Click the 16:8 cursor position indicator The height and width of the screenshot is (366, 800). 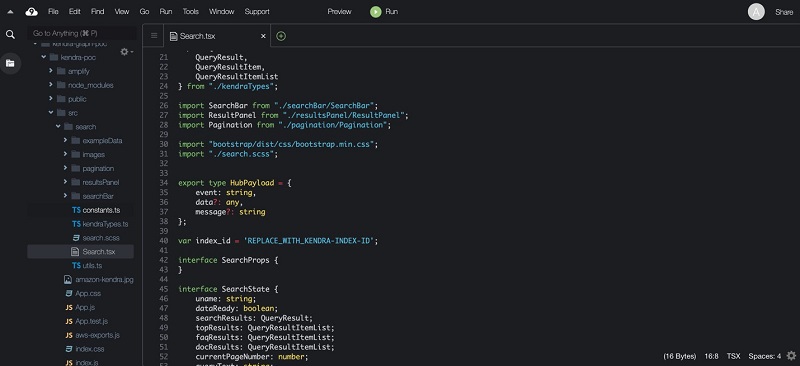point(711,356)
